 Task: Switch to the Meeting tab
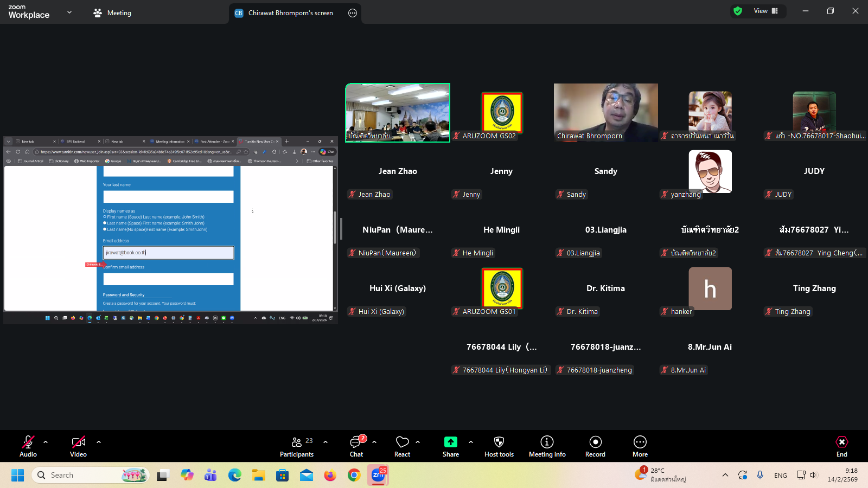[x=112, y=13]
